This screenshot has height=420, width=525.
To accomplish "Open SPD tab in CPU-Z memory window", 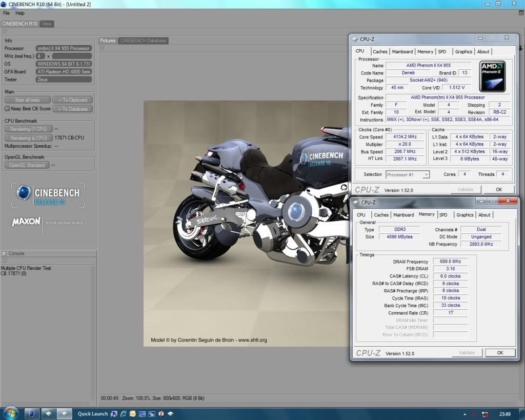I will pyautogui.click(x=443, y=215).
